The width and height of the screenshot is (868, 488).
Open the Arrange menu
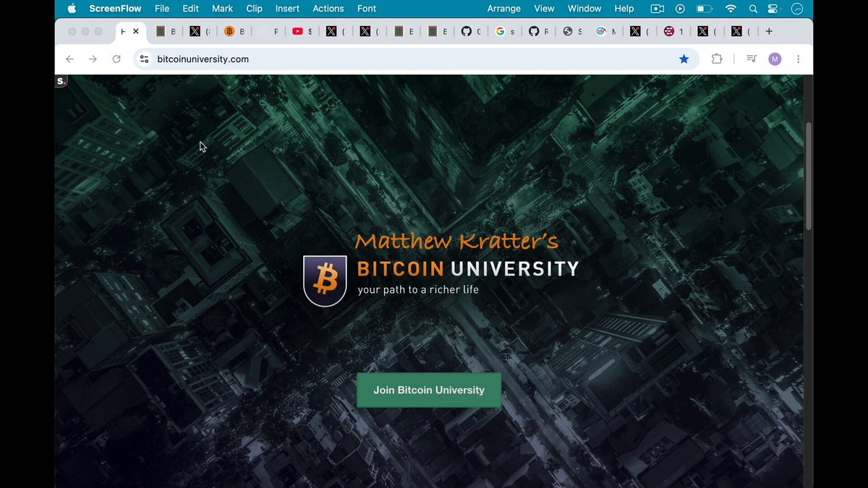pos(504,9)
